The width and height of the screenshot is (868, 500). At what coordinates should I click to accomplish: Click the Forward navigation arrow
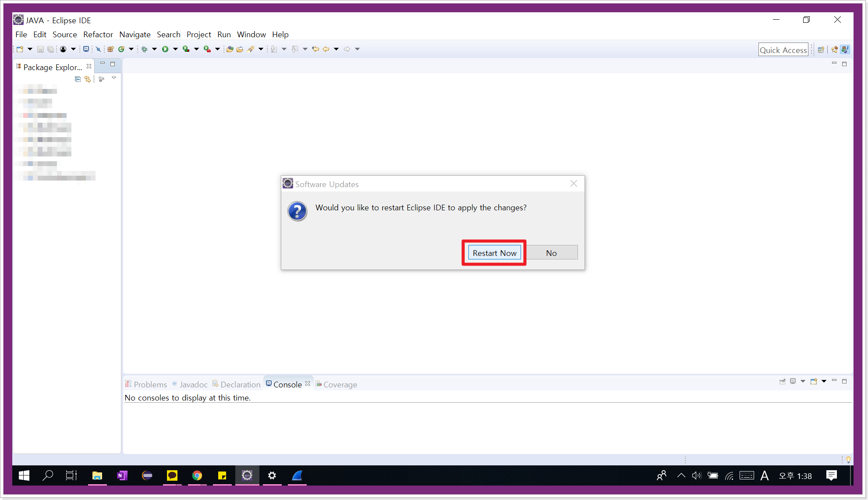(347, 49)
